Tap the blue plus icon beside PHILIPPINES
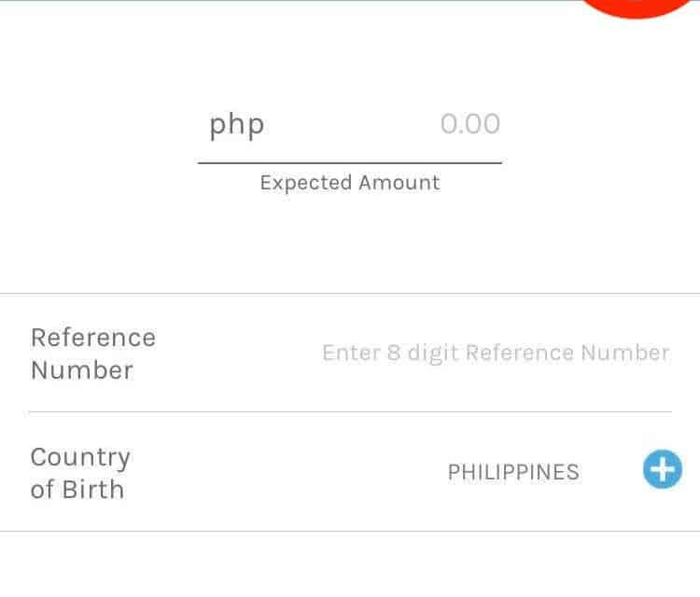The height and width of the screenshot is (597, 700). pyautogui.click(x=662, y=469)
